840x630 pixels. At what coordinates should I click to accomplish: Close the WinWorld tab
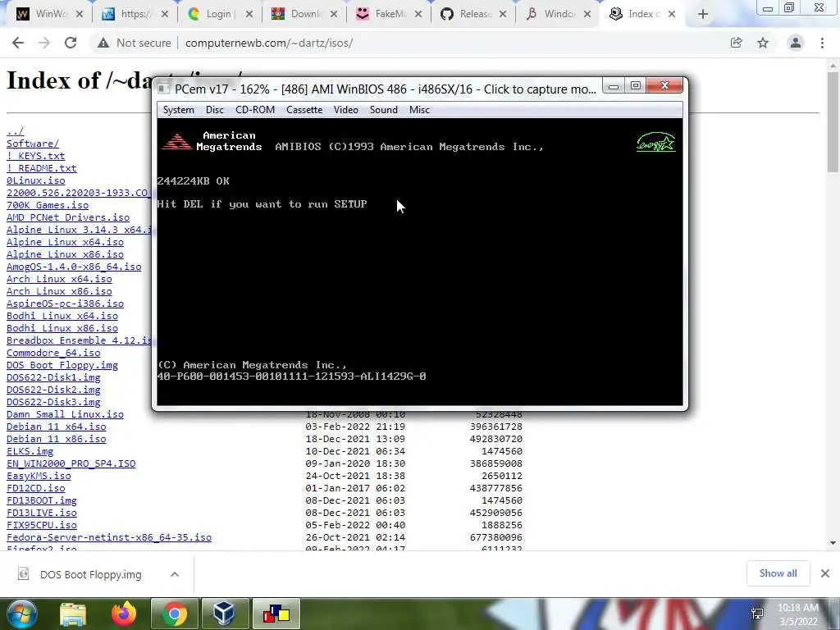point(80,15)
